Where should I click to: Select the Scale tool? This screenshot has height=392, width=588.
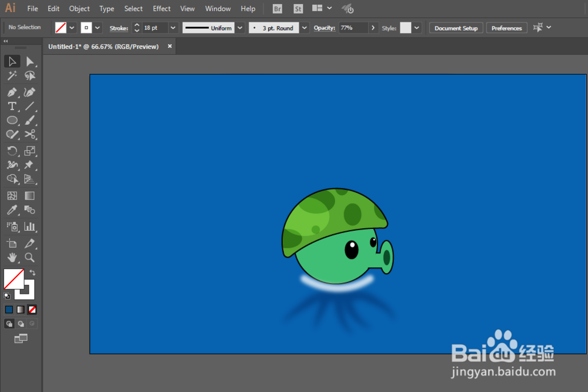pyautogui.click(x=29, y=151)
